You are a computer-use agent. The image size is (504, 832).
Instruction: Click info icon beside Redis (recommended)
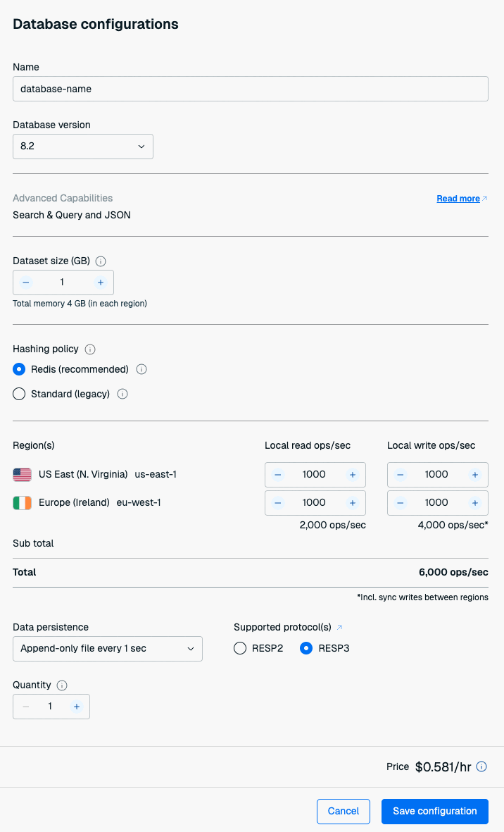pos(141,369)
